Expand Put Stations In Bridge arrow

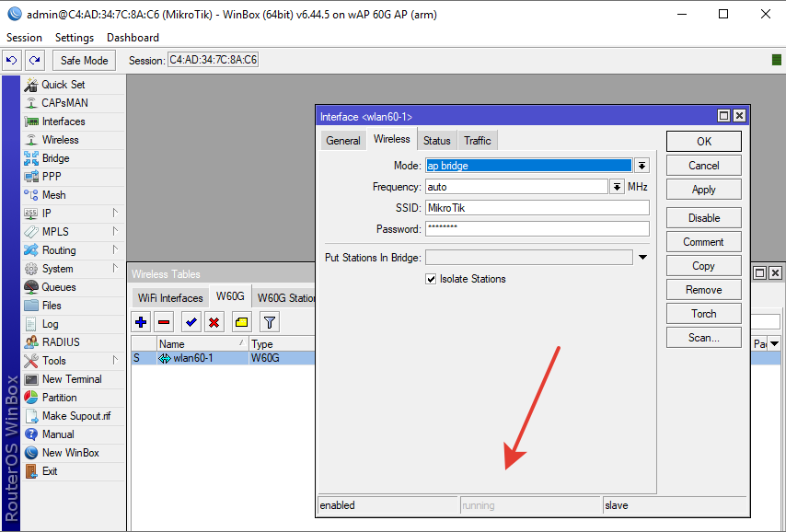(642, 257)
